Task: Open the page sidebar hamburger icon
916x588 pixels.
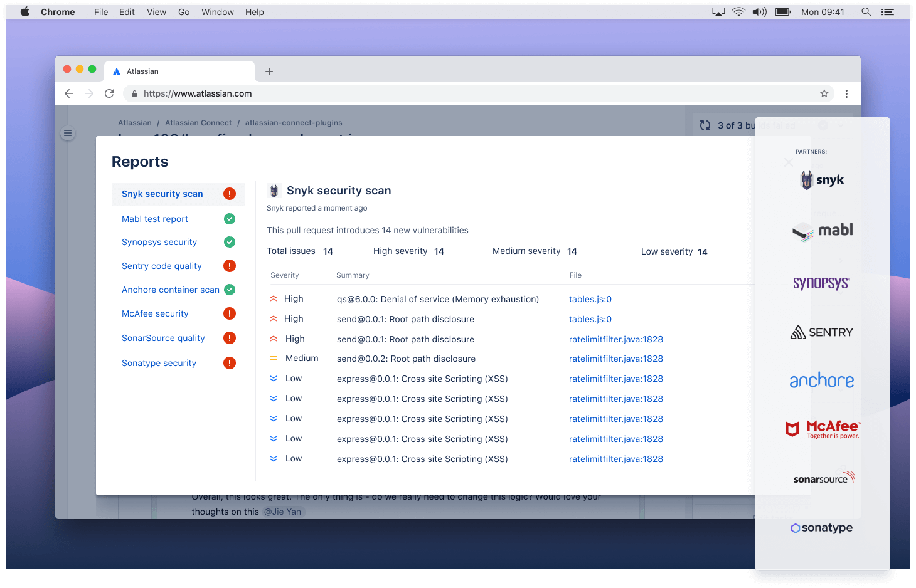Action: pyautogui.click(x=67, y=133)
